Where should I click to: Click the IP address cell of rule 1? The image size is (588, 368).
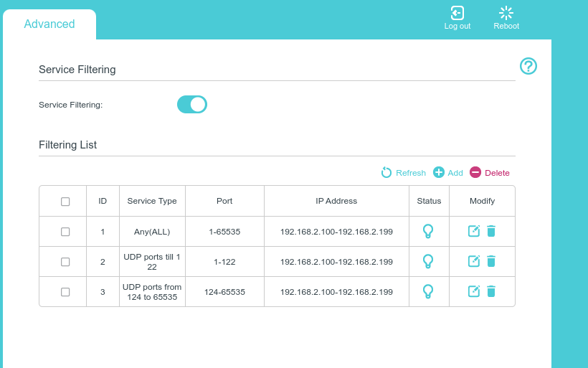coord(336,232)
